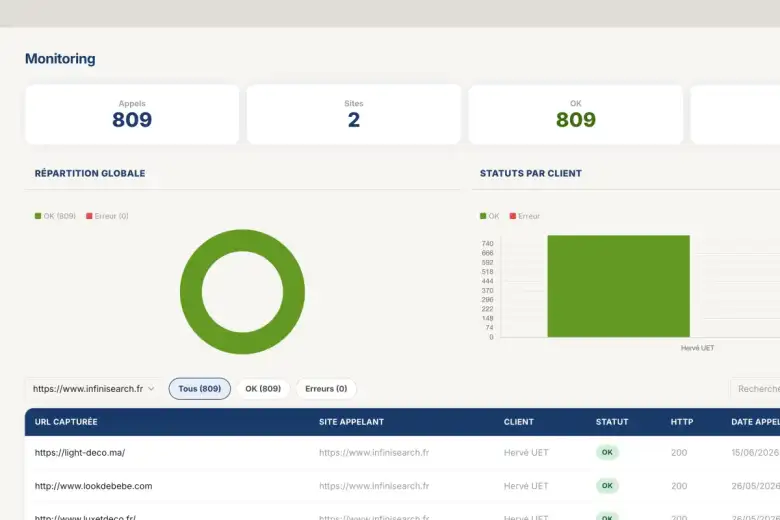The image size is (780, 520).
Task: Sort by CLIENT column header
Action: (x=518, y=422)
